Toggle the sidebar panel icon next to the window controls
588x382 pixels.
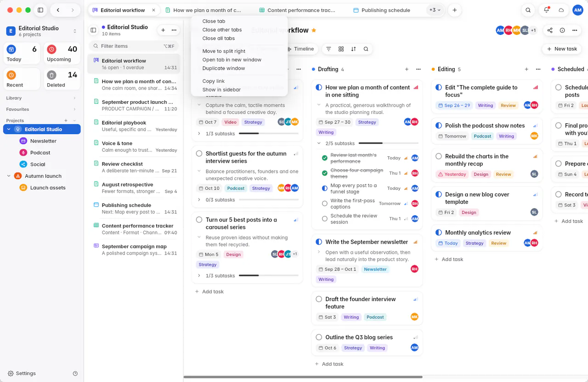point(40,10)
